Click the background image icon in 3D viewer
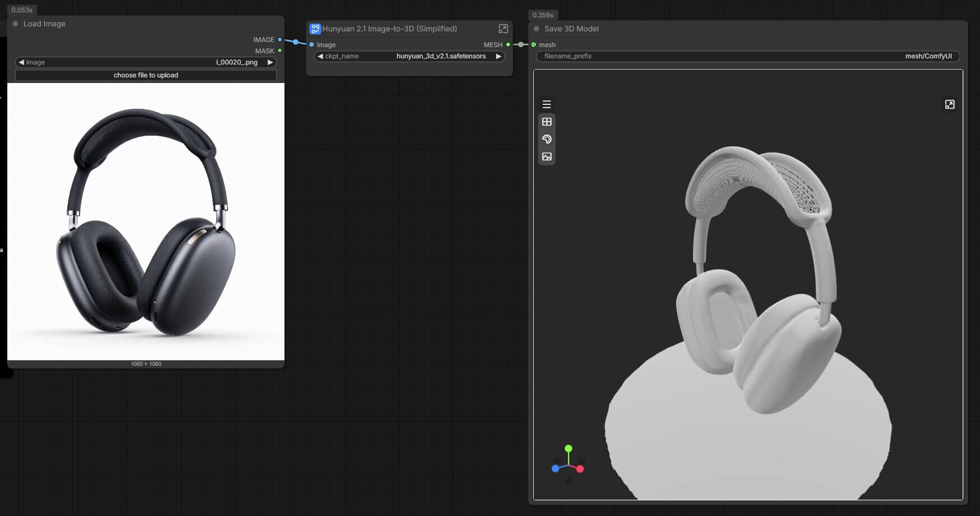Image resolution: width=980 pixels, height=516 pixels. click(547, 156)
